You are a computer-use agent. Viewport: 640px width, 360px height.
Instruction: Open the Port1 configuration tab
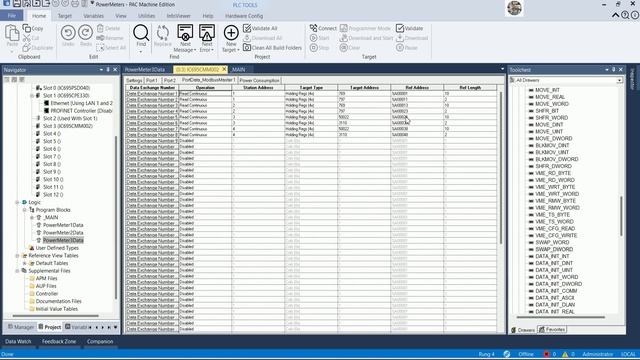(152, 80)
